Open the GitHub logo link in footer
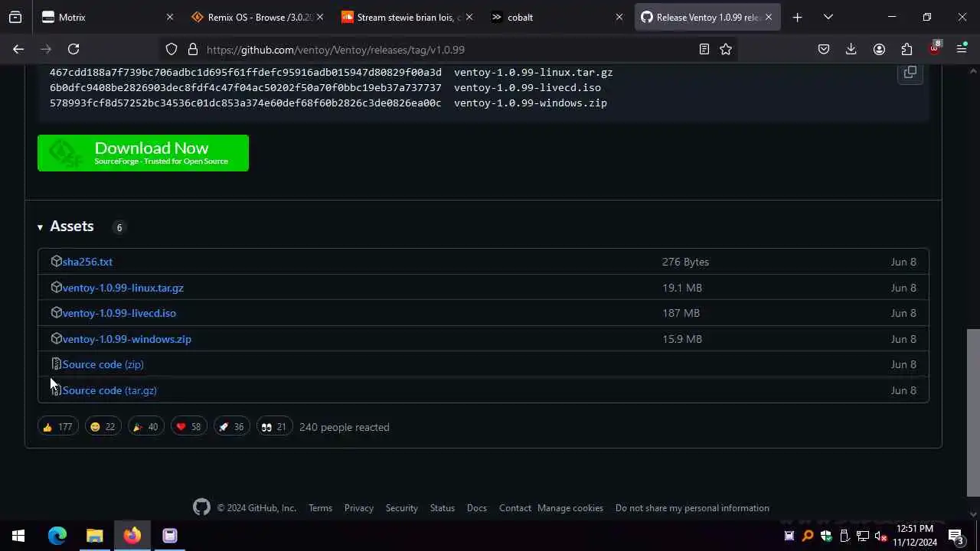This screenshot has width=980, height=551. click(201, 507)
